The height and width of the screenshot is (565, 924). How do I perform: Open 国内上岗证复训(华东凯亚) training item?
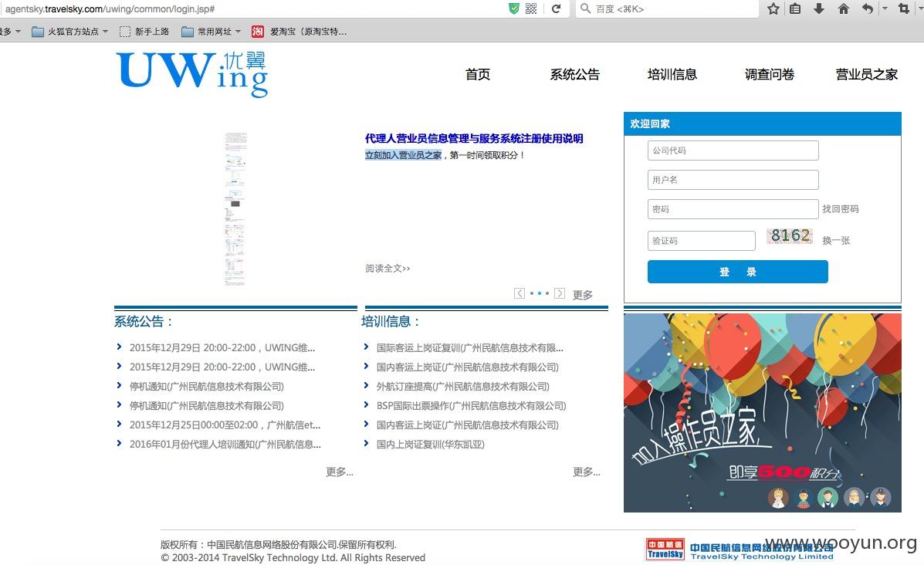[430, 445]
